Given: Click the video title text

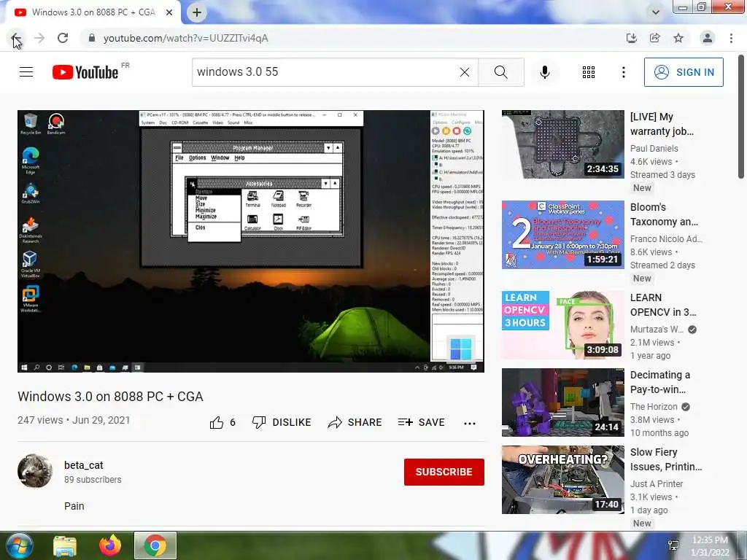Looking at the screenshot, I should pos(111,396).
